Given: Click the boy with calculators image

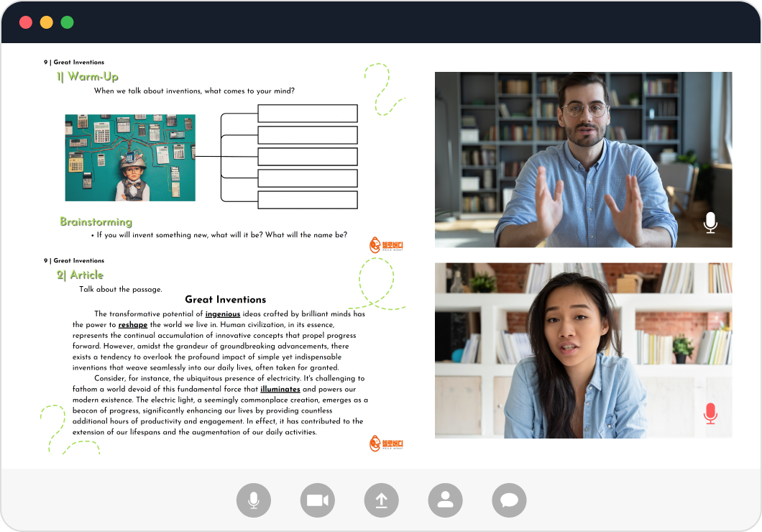Looking at the screenshot, I should coord(130,157).
